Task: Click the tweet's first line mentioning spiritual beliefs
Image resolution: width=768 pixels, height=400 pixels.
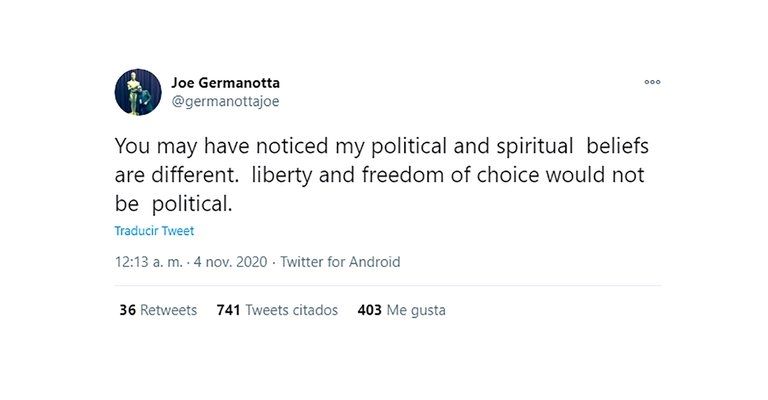Action: pyautogui.click(x=381, y=145)
